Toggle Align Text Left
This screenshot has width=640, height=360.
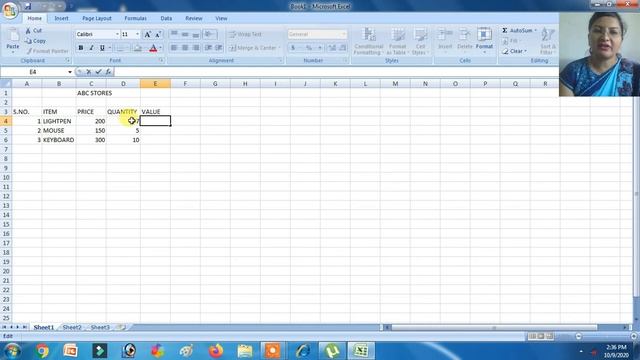pos(174,48)
